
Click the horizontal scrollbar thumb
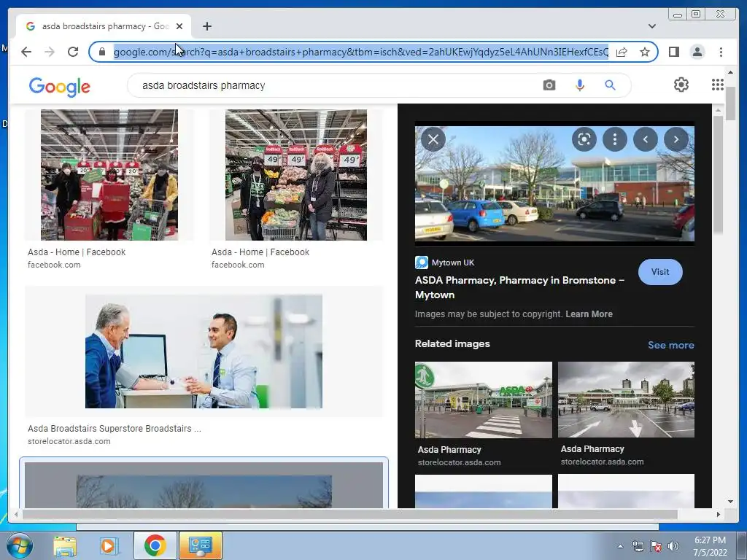(x=349, y=514)
